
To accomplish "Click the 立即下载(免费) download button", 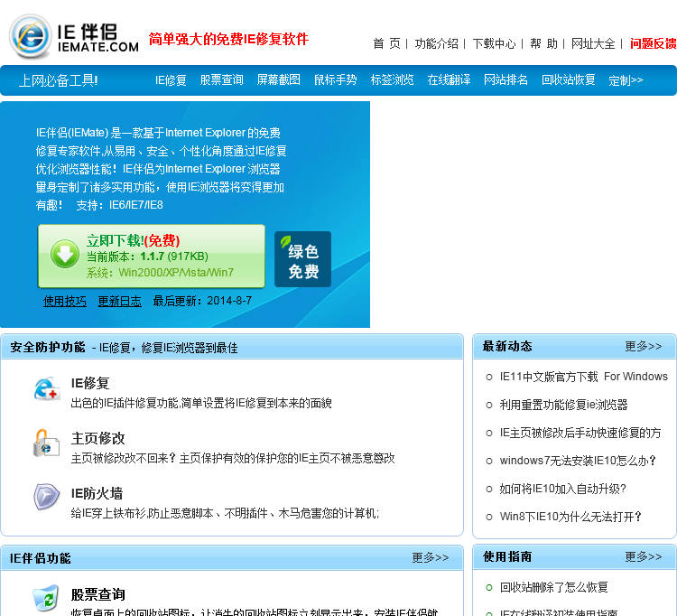I will coord(152,256).
